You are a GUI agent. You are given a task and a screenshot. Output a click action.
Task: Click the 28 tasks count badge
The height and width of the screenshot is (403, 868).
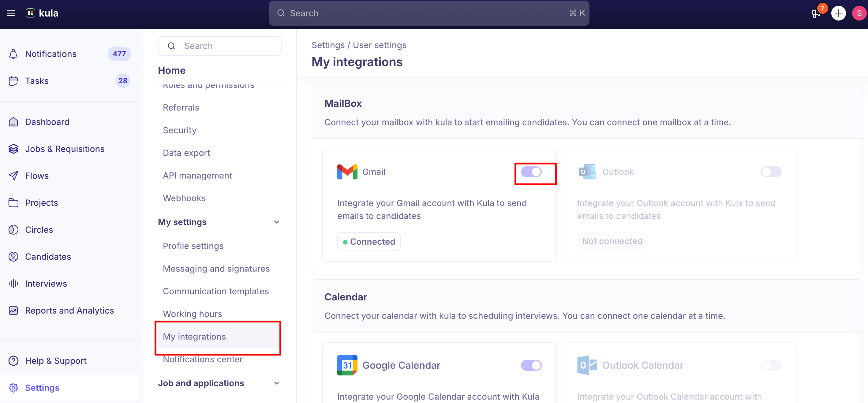[x=123, y=81]
